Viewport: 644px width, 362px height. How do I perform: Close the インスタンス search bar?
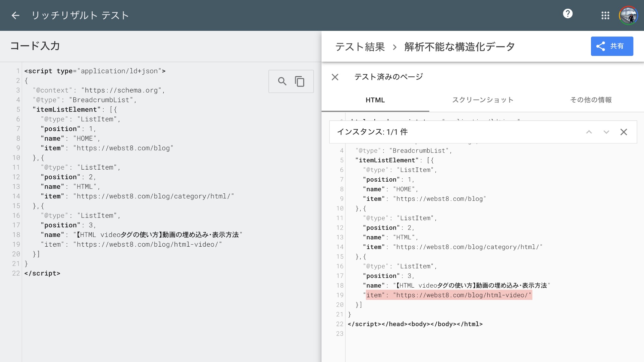(624, 132)
